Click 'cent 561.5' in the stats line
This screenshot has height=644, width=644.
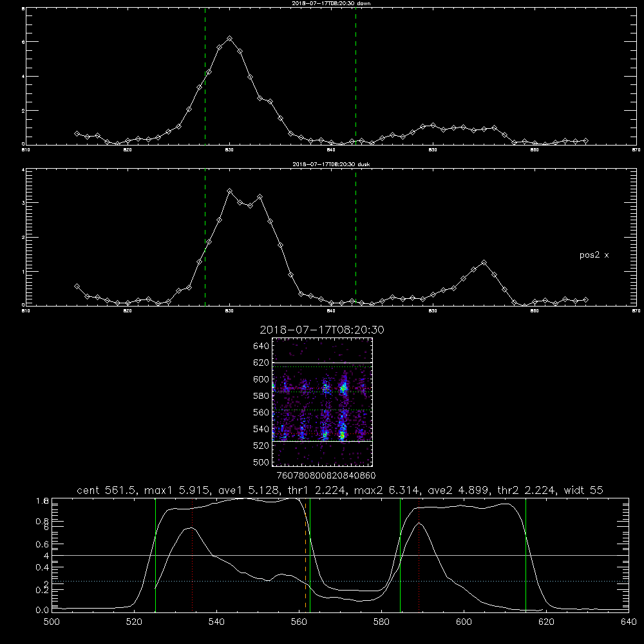coord(106,490)
